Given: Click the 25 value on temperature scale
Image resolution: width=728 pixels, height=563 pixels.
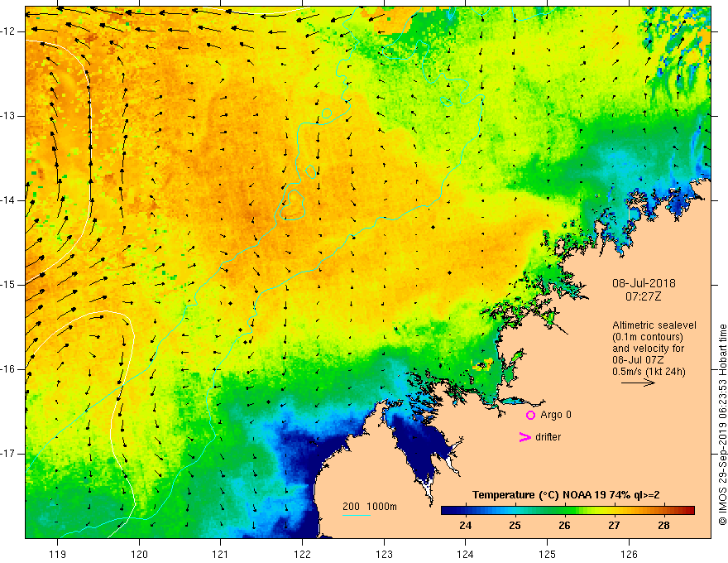Looking at the screenshot, I should pos(515,526).
